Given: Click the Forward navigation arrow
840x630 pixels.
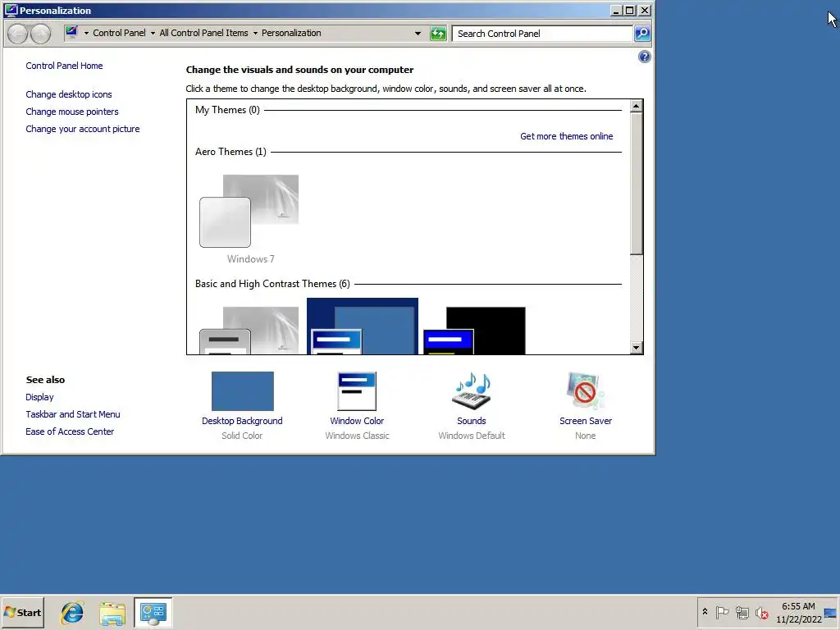Looking at the screenshot, I should coord(41,34).
